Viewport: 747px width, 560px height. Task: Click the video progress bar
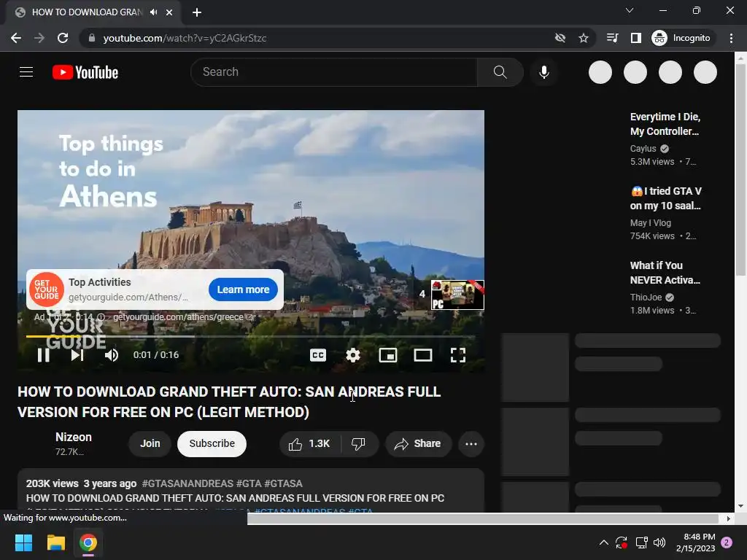click(251, 336)
